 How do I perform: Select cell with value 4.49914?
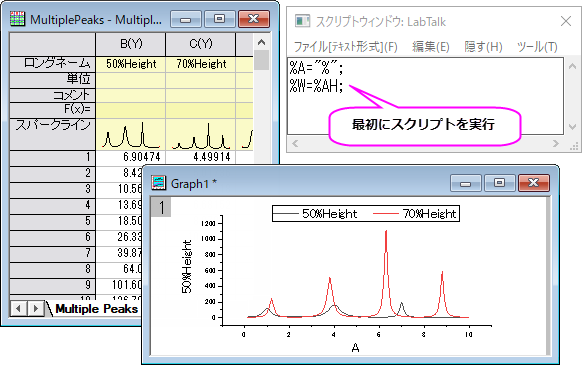200,157
